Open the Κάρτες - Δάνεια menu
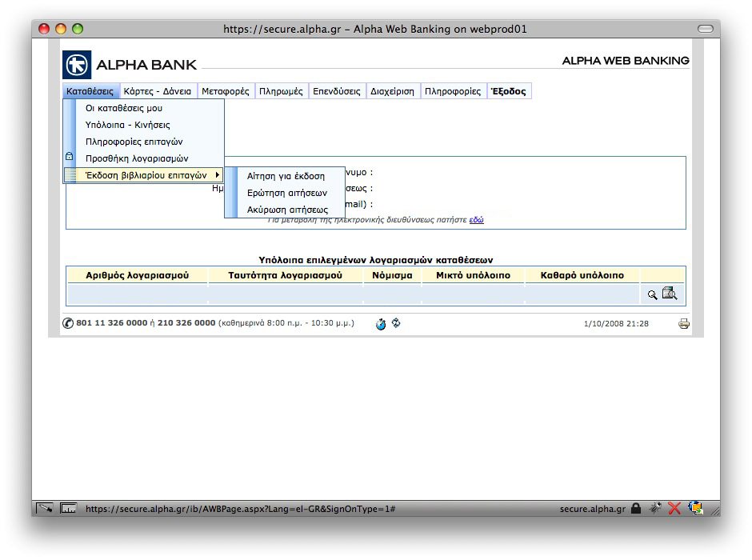 [x=158, y=91]
